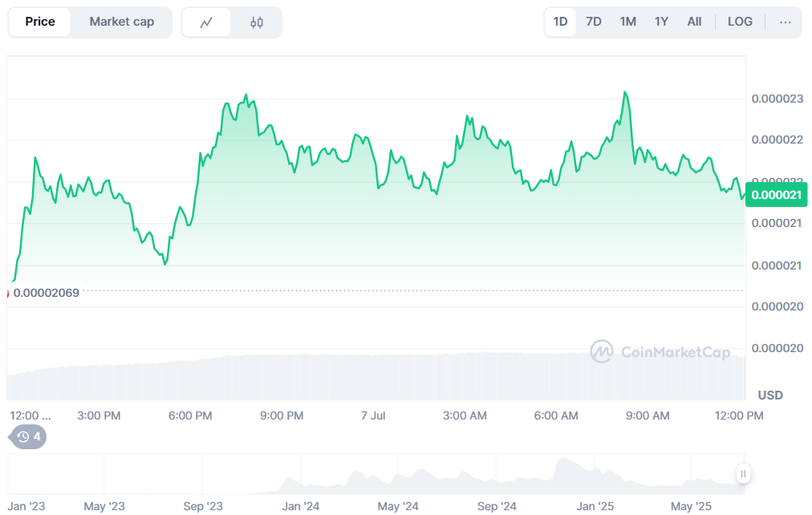Screen dimensions: 812x515
Task: Select the Price tab
Action: [40, 22]
